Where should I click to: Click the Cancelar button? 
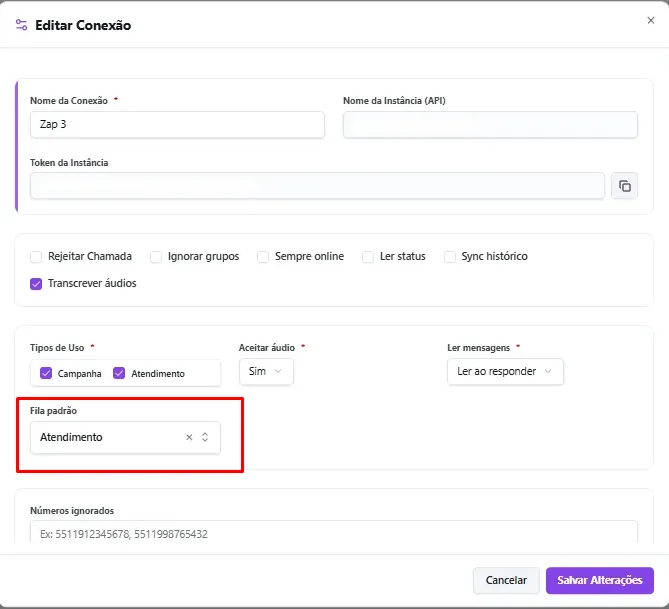506,580
